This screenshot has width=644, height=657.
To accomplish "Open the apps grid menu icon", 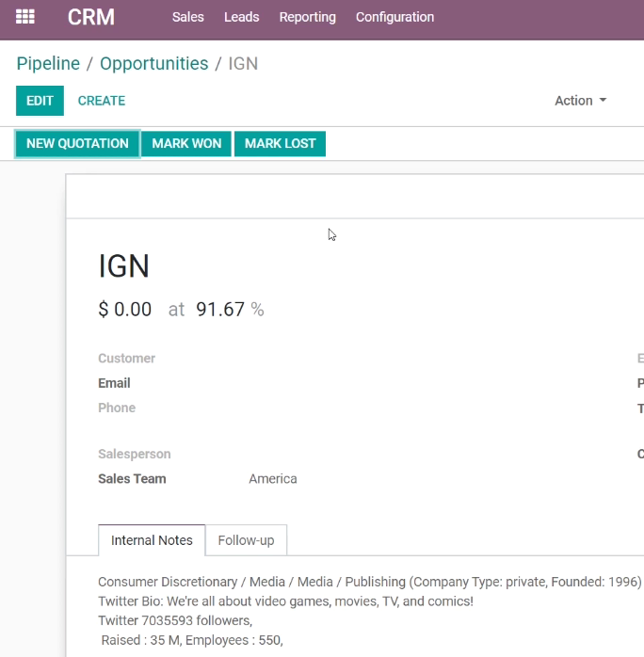I will tap(25, 17).
